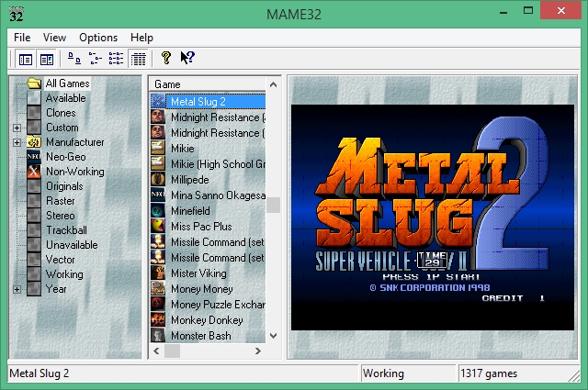588x390 pixels.
Task: Click game list vertical scrollbar thumb
Action: pyautogui.click(x=274, y=205)
